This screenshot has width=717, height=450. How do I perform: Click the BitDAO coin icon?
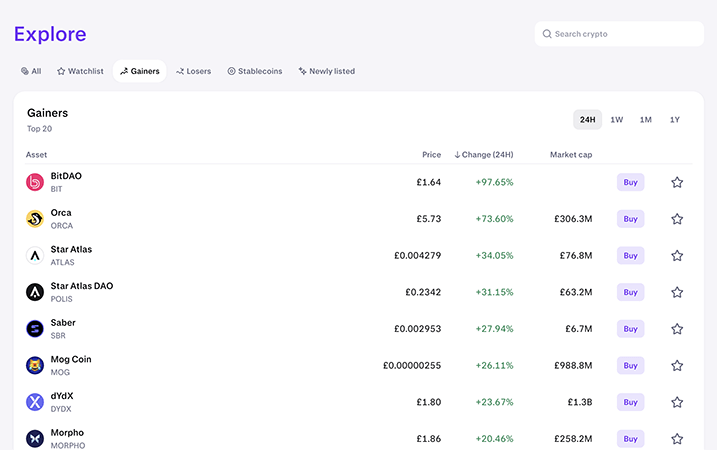[35, 182]
